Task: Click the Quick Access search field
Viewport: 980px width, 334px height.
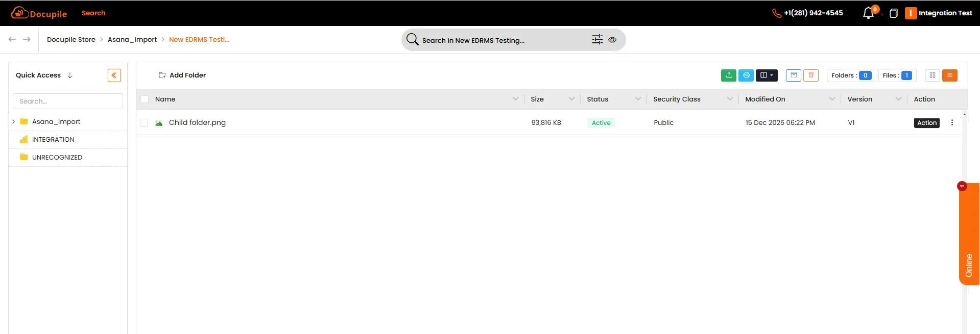Action: pyautogui.click(x=68, y=101)
